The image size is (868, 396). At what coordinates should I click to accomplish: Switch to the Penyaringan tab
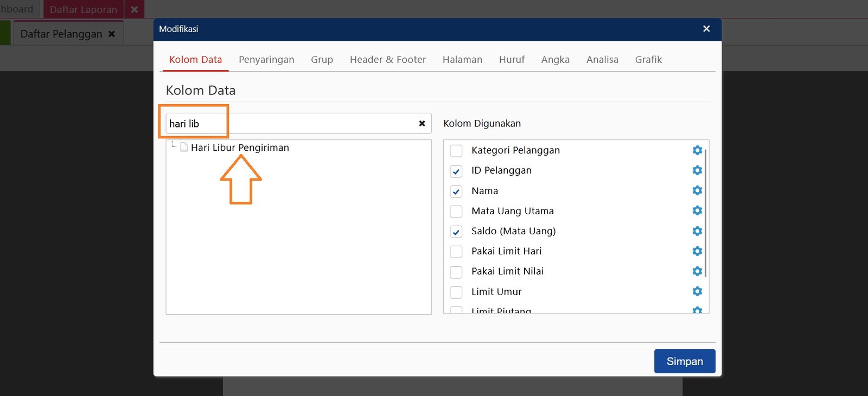(x=266, y=60)
